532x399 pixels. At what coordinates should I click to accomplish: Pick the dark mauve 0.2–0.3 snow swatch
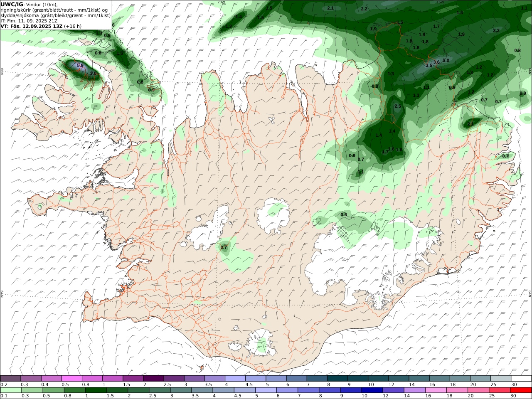(x=10, y=378)
